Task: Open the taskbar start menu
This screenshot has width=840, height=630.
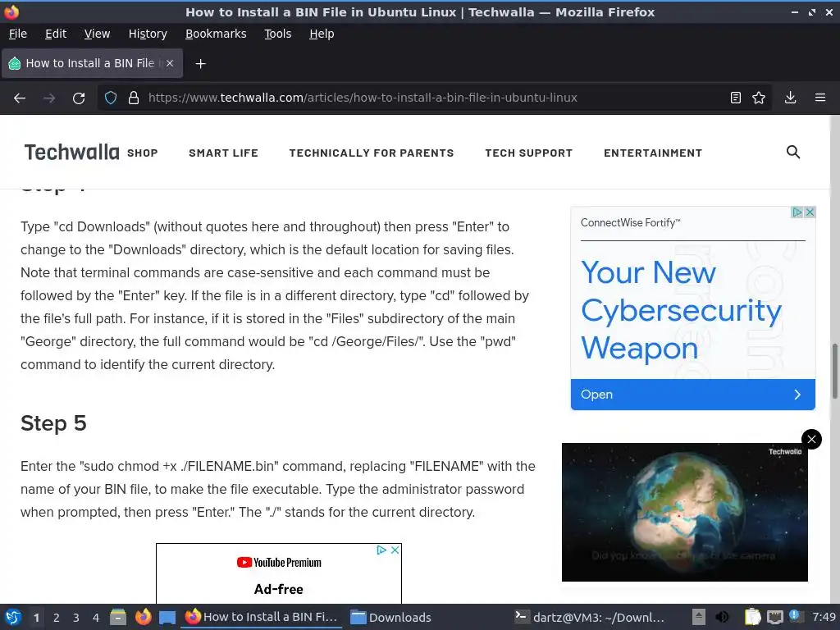Action: (x=13, y=617)
